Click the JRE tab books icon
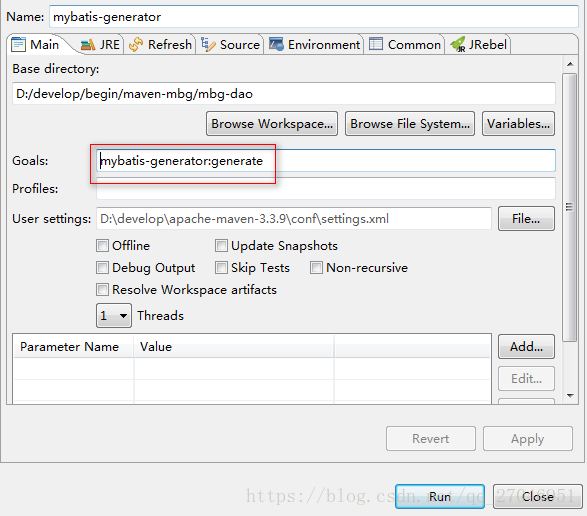The width and height of the screenshot is (587, 516). click(x=88, y=45)
